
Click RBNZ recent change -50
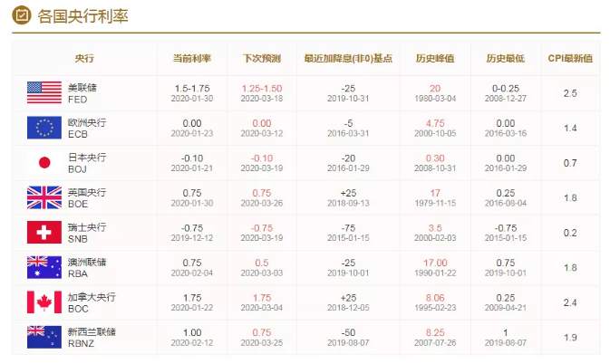(x=348, y=333)
